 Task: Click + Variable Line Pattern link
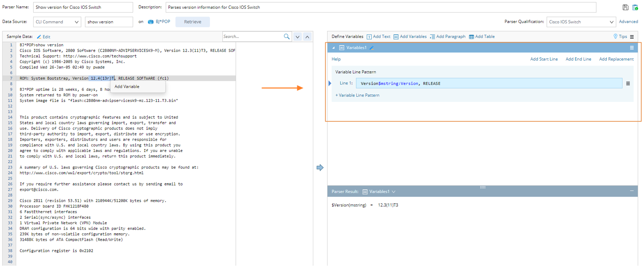click(357, 95)
